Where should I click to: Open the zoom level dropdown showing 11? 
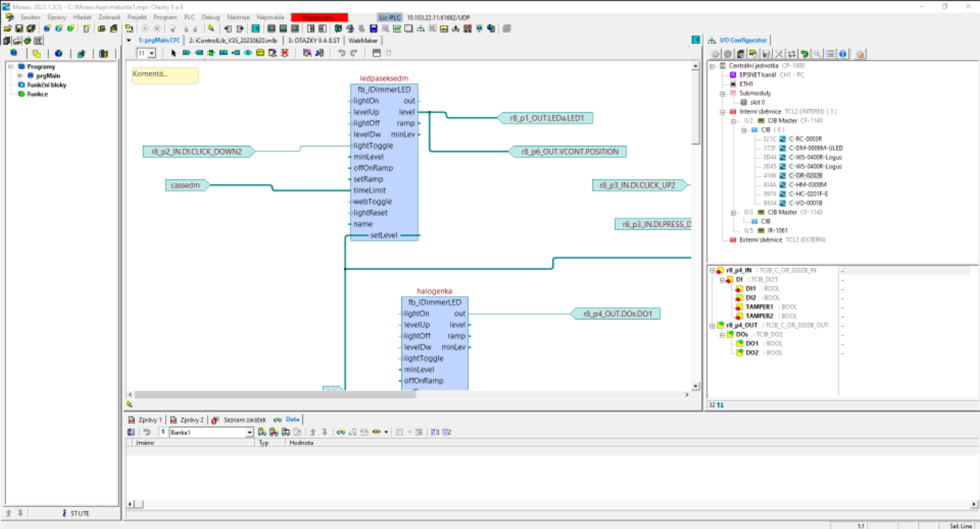pos(152,53)
